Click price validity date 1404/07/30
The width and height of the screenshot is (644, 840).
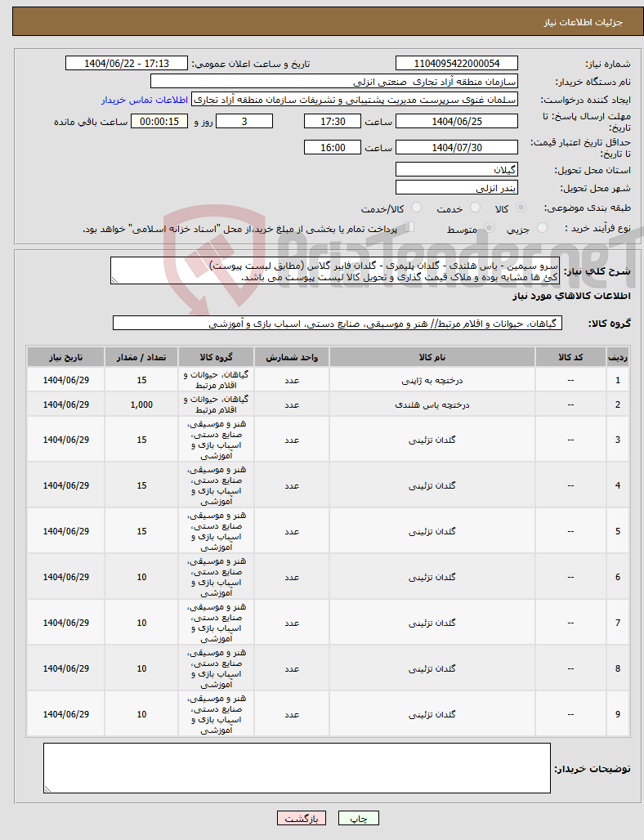point(457,147)
